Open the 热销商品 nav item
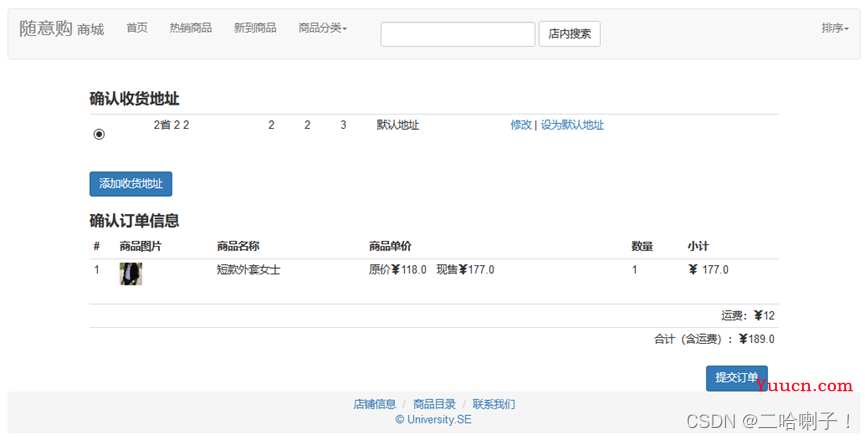Screen dimensions: 865x440 (190, 28)
